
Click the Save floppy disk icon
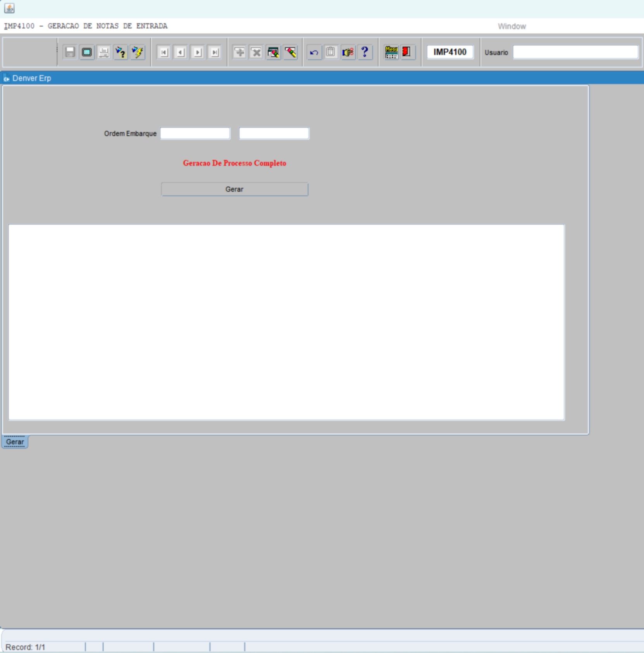pyautogui.click(x=70, y=52)
